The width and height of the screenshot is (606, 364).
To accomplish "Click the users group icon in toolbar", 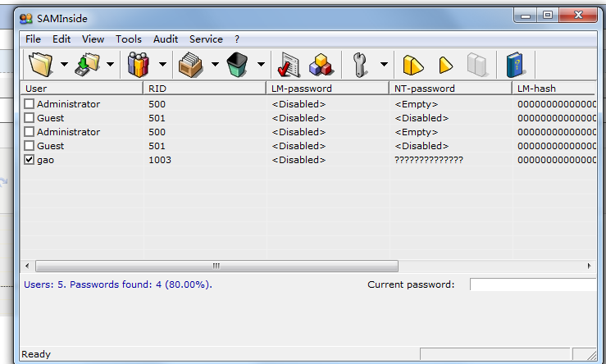I will pos(139,64).
